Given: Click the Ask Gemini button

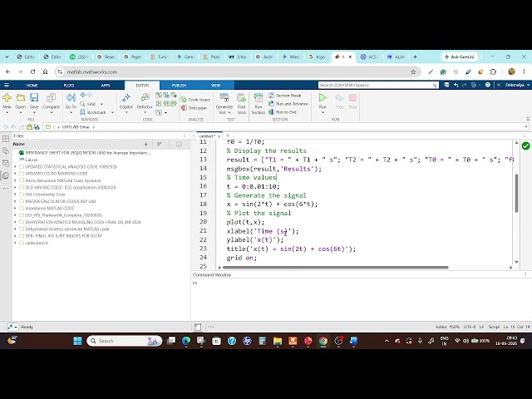Looking at the screenshot, I should (460, 57).
